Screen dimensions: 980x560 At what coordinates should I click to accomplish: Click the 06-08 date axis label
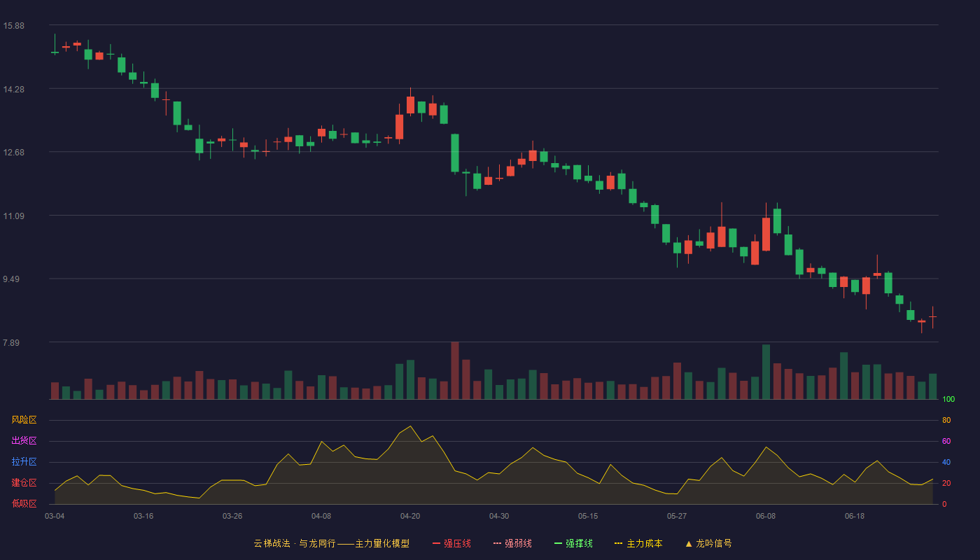pyautogui.click(x=766, y=516)
